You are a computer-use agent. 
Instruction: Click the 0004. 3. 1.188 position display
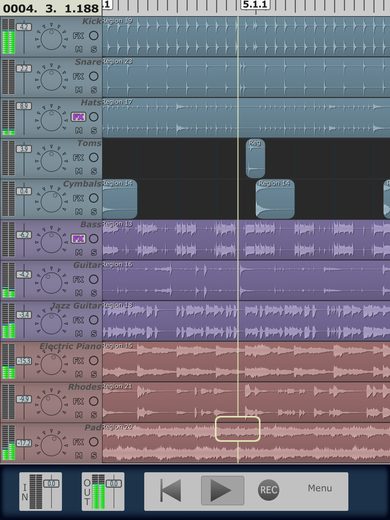51,8
